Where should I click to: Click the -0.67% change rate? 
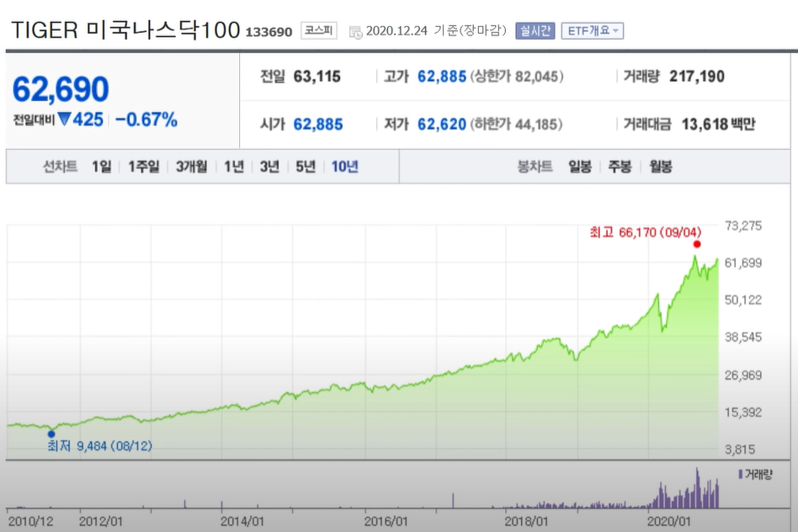point(146,120)
